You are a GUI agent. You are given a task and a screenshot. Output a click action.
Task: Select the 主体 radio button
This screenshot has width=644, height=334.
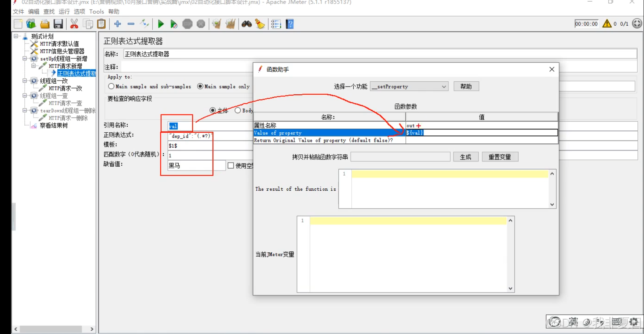click(213, 110)
